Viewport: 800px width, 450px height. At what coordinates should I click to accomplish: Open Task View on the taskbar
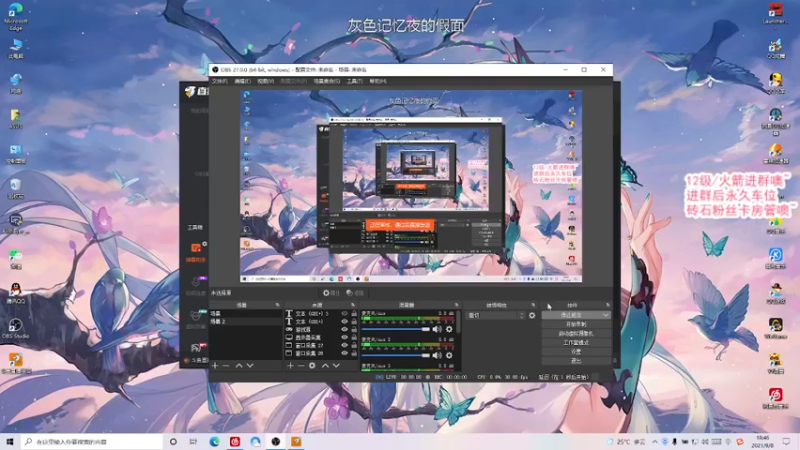click(193, 441)
